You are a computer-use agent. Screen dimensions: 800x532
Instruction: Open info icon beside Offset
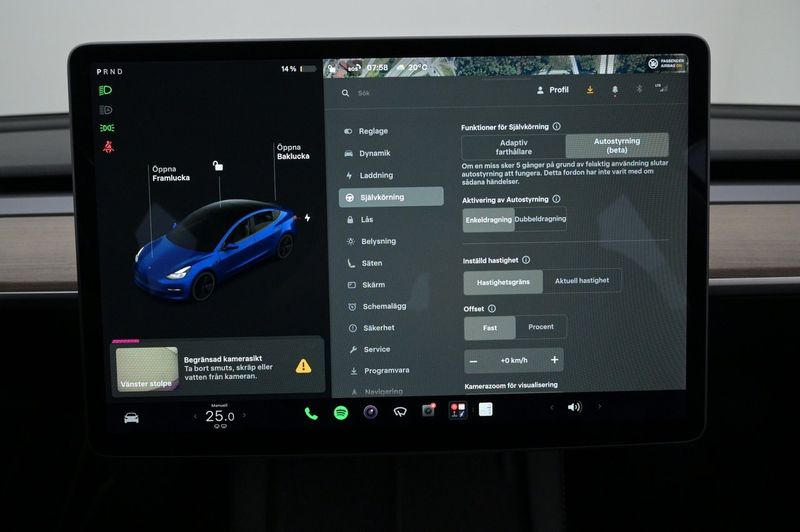[492, 308]
